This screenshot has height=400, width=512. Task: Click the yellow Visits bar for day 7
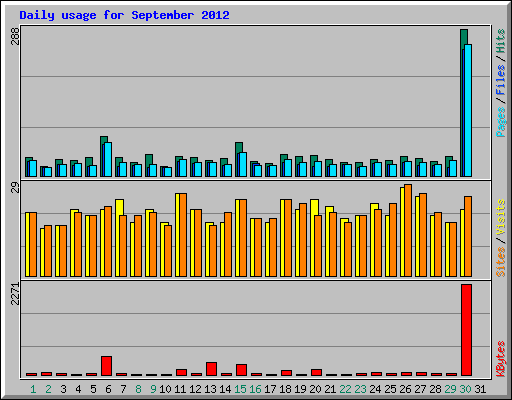[x=119, y=238]
